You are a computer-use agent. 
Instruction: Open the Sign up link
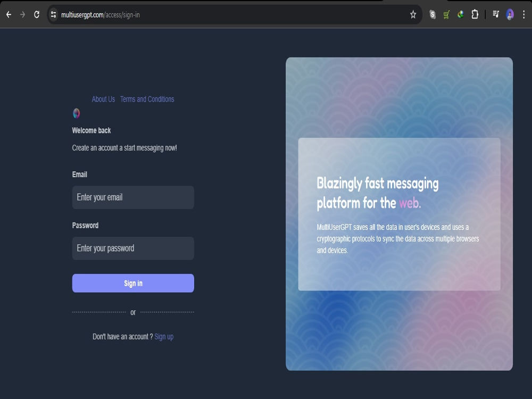pos(164,337)
